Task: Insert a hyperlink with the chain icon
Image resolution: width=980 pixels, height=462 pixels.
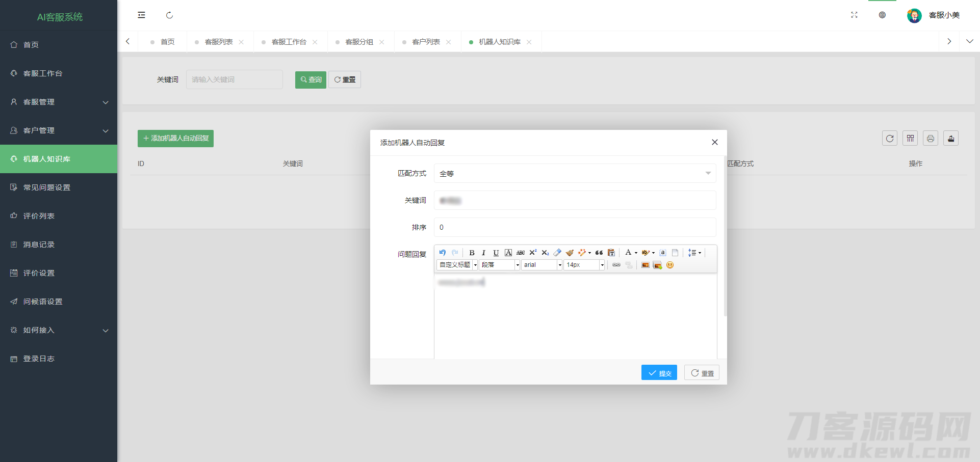Action: tap(616, 265)
